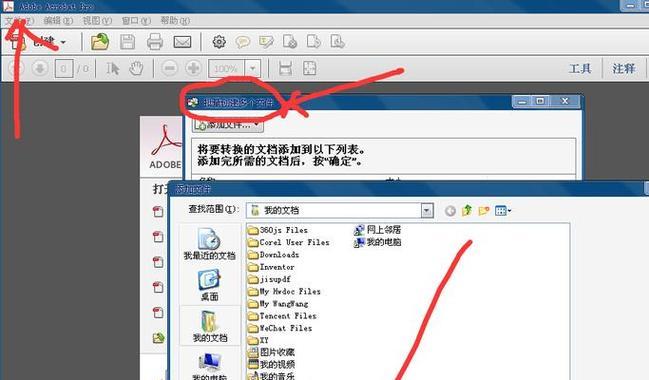Select the Corel User Files folder

pos(288,243)
